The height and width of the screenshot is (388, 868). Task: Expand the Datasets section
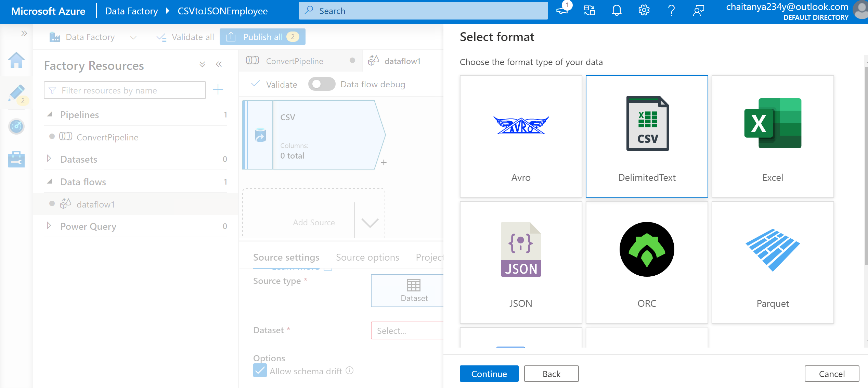point(49,159)
